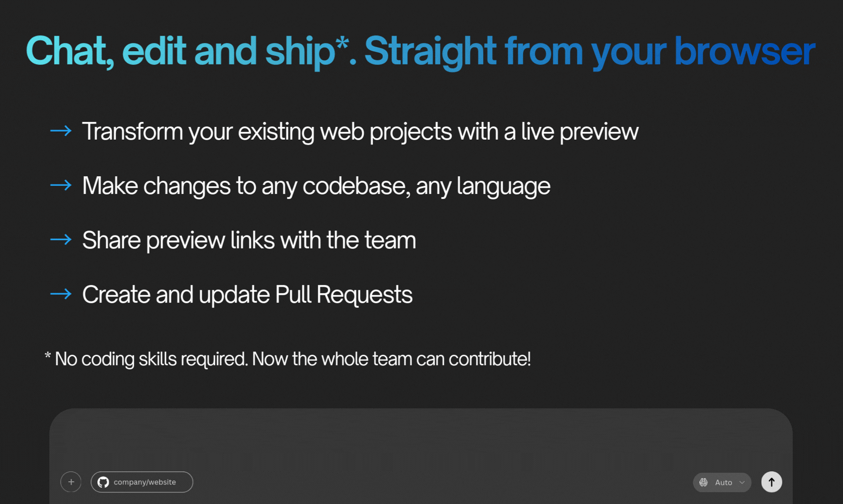Click "Create and update Pull Requests" line

point(247,295)
